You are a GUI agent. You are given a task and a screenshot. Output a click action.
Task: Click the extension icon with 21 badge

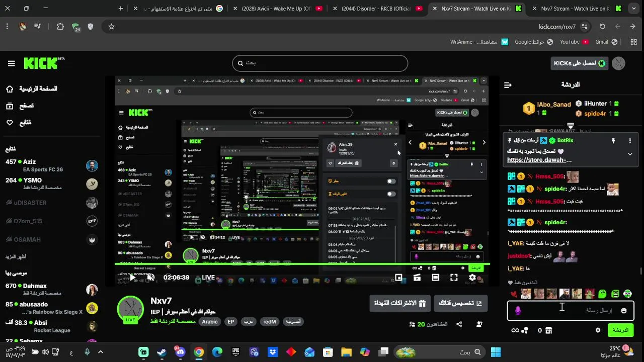pyautogui.click(x=76, y=27)
